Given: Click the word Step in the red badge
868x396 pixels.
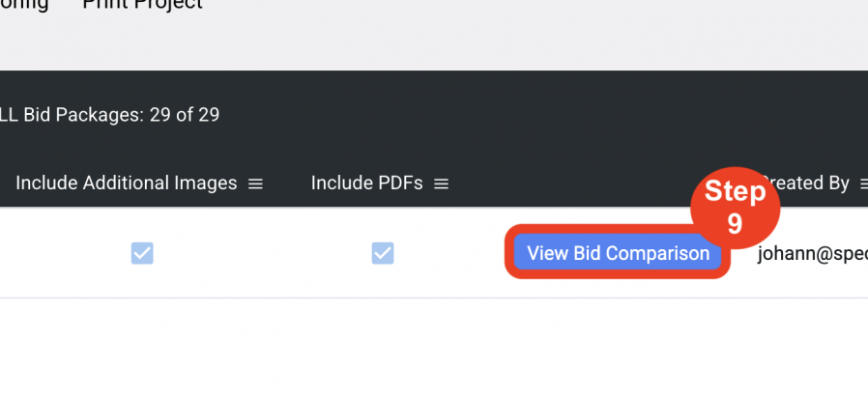Looking at the screenshot, I should pyautogui.click(x=736, y=191).
